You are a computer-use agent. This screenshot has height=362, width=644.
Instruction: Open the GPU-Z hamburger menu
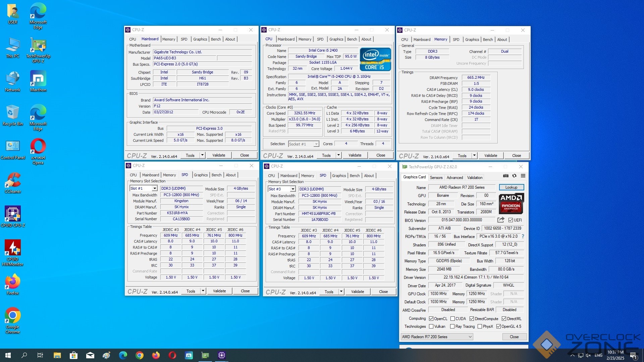point(523,176)
